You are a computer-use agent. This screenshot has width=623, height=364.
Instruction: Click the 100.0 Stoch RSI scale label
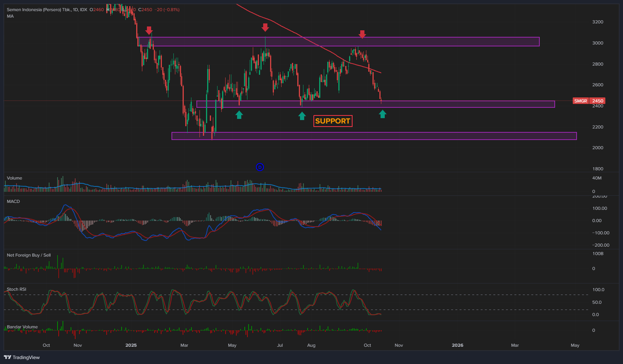click(x=598, y=290)
